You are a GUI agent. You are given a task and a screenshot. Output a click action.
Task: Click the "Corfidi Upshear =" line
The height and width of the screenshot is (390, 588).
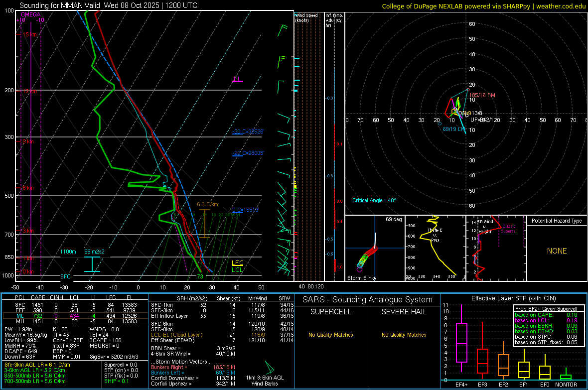193,384
